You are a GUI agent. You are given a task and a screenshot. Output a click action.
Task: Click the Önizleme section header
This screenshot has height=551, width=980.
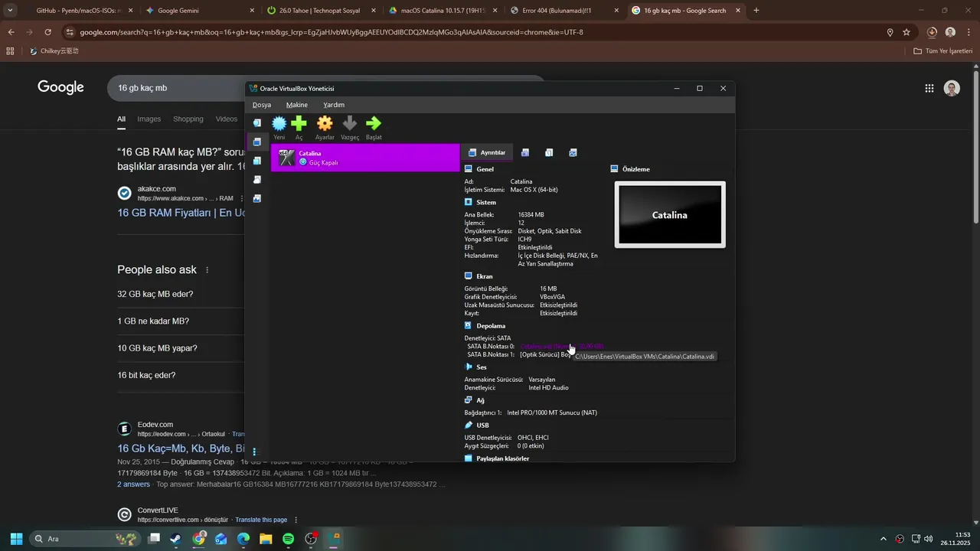636,169
